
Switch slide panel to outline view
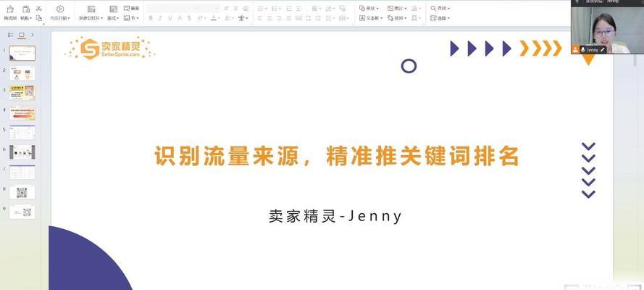(11, 35)
